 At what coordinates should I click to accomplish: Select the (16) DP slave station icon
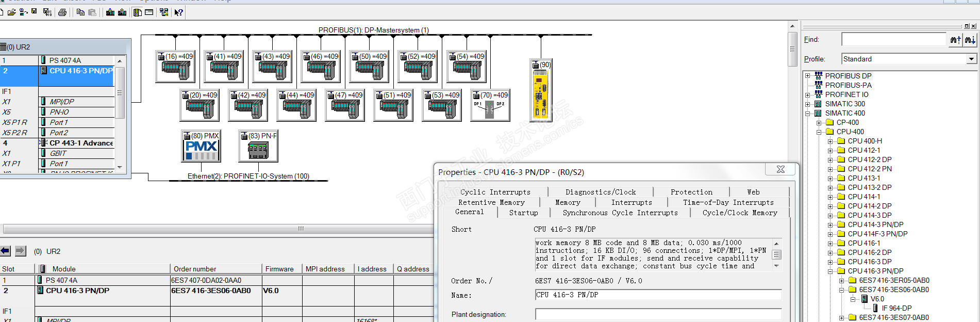tap(175, 66)
